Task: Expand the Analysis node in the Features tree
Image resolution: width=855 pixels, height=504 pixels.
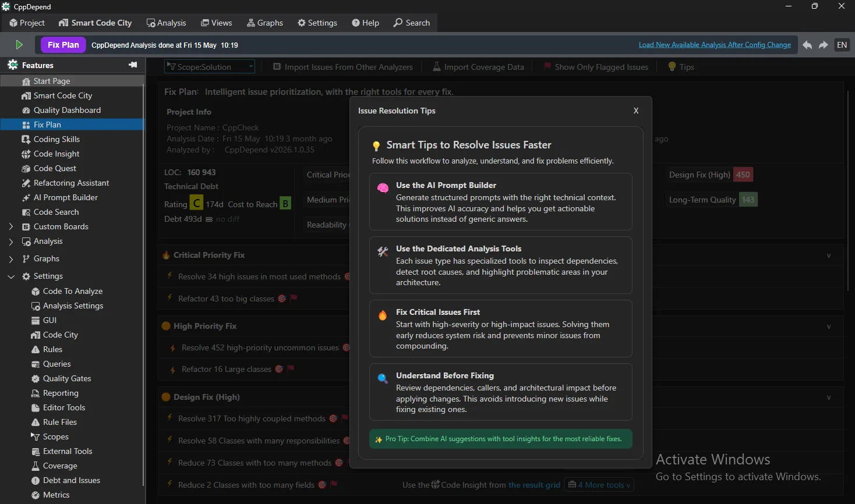Action: click(10, 241)
